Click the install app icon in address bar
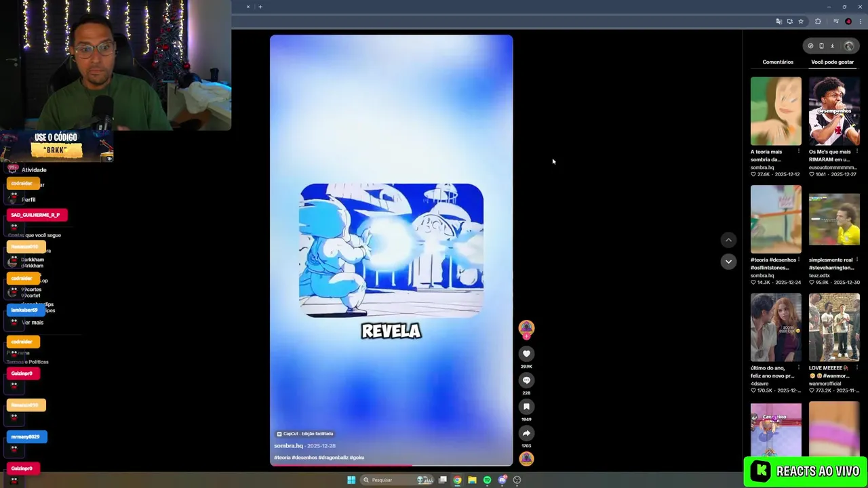This screenshot has width=868, height=488. point(789,22)
